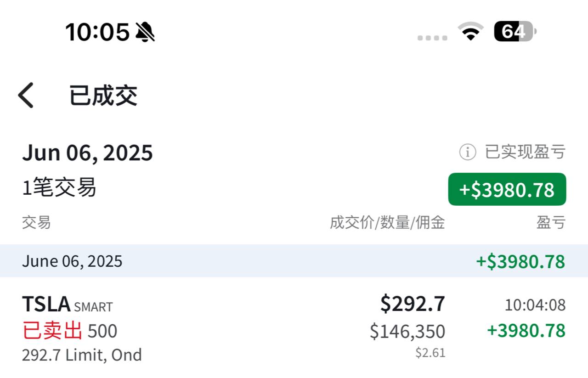The height and width of the screenshot is (378, 588).
Task: Tap the $2.61 commission value
Action: pos(430,353)
